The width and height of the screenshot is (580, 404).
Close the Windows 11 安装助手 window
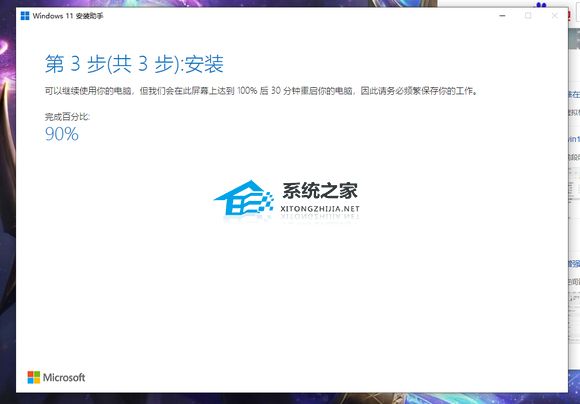pyautogui.click(x=554, y=16)
